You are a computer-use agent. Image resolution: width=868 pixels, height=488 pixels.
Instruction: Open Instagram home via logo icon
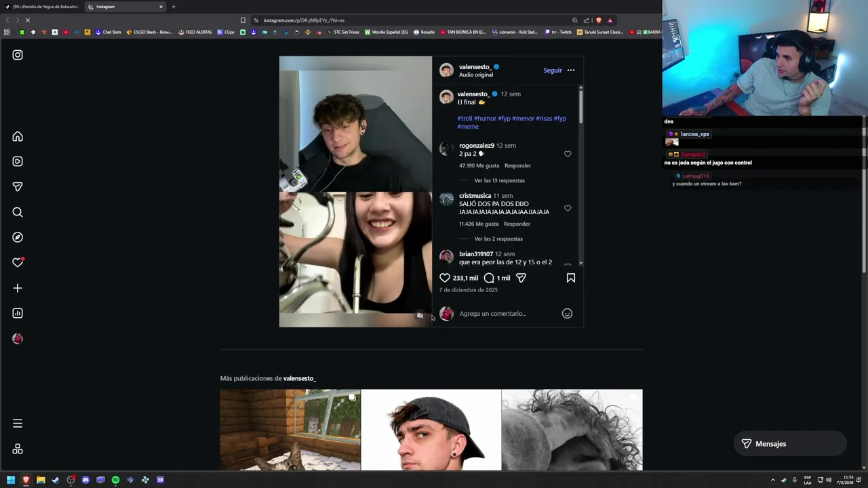point(18,55)
